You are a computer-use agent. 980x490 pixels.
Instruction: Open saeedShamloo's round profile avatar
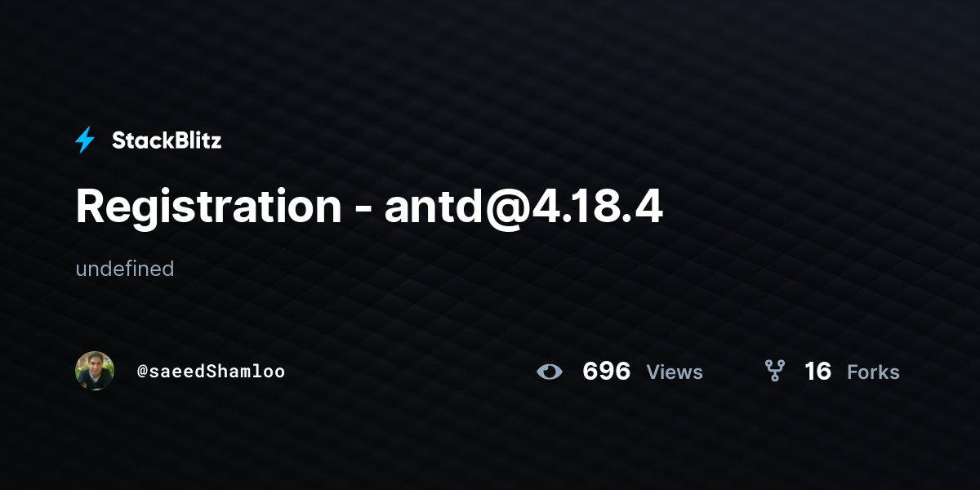[95, 371]
